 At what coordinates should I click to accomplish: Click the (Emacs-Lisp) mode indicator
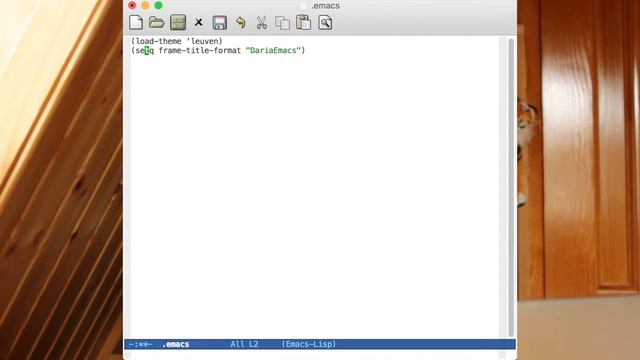[x=309, y=344]
